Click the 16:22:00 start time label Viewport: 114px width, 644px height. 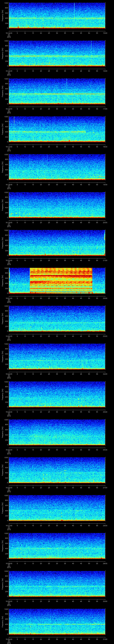[x=9, y=336]
